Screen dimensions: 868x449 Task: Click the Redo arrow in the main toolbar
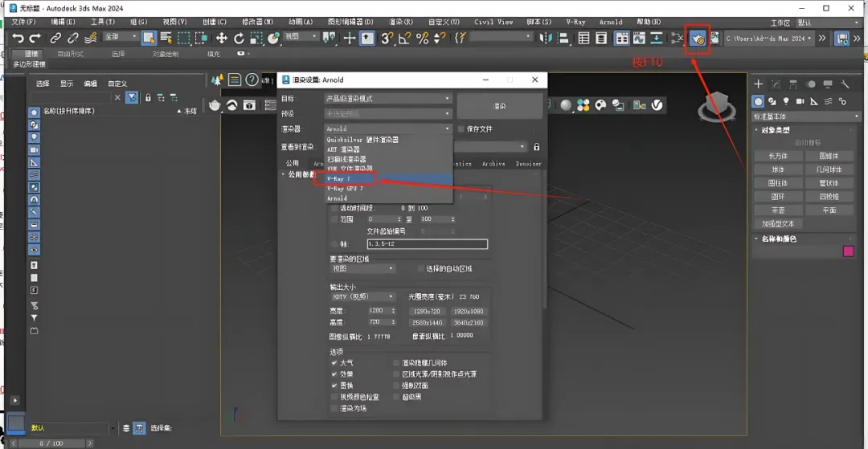(x=35, y=39)
